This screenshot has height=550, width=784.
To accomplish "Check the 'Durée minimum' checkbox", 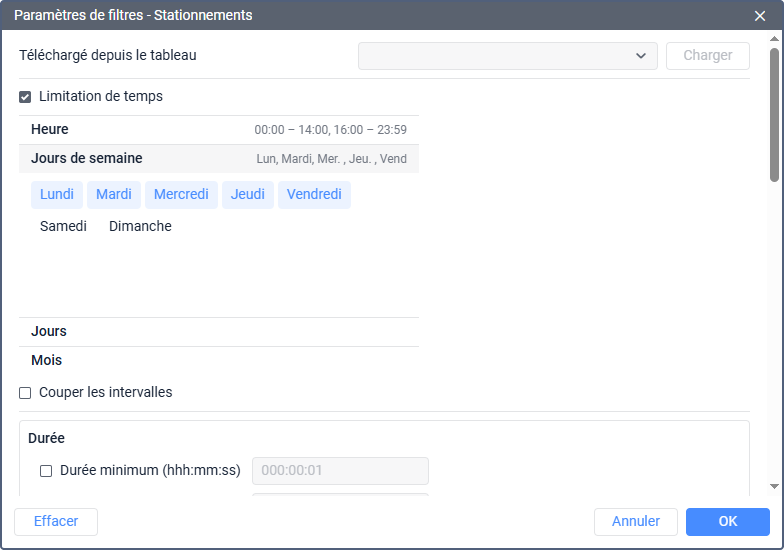I will coord(46,471).
